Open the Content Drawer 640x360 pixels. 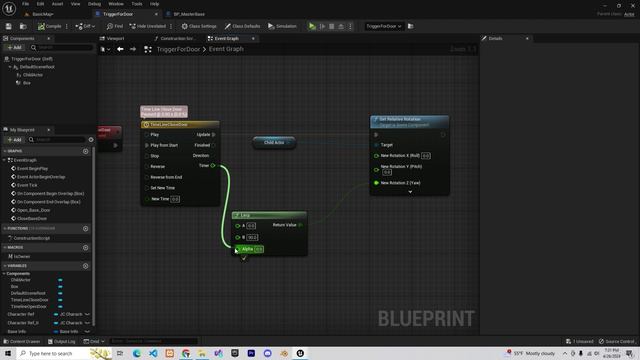[22, 341]
